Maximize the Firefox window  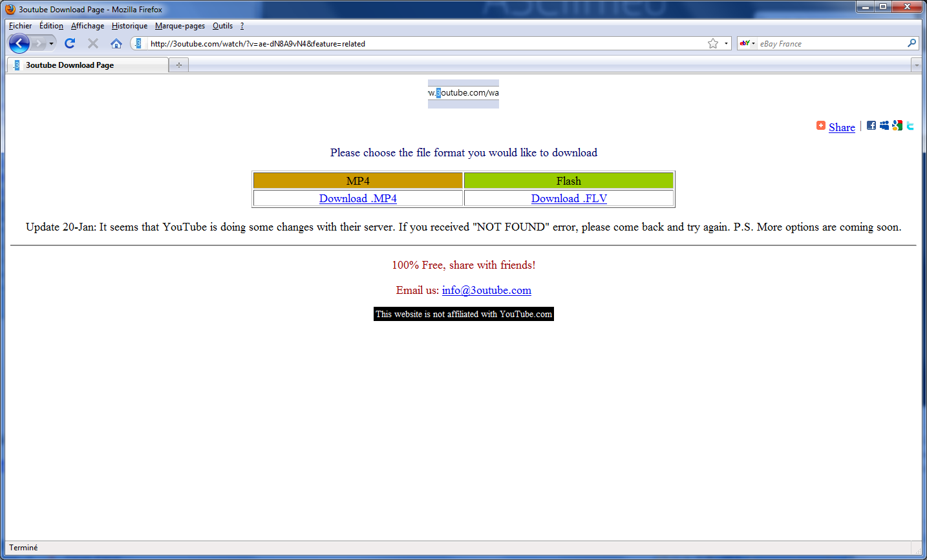(883, 6)
